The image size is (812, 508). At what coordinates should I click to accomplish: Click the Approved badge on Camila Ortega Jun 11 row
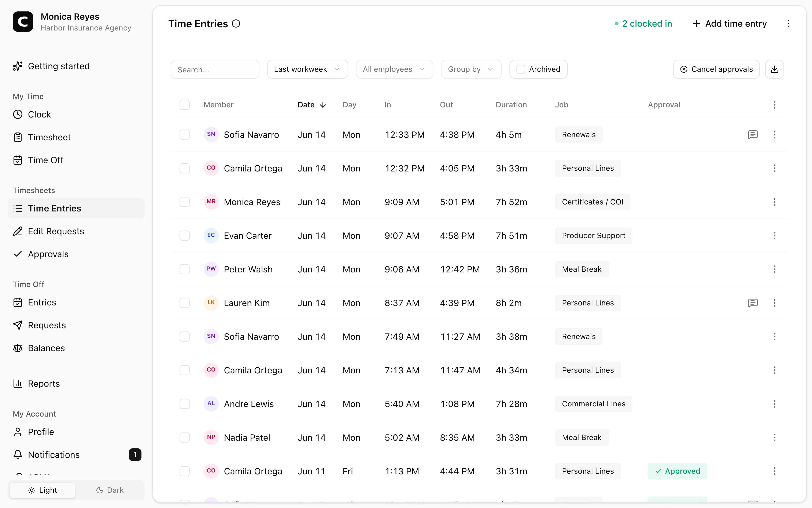(678, 471)
